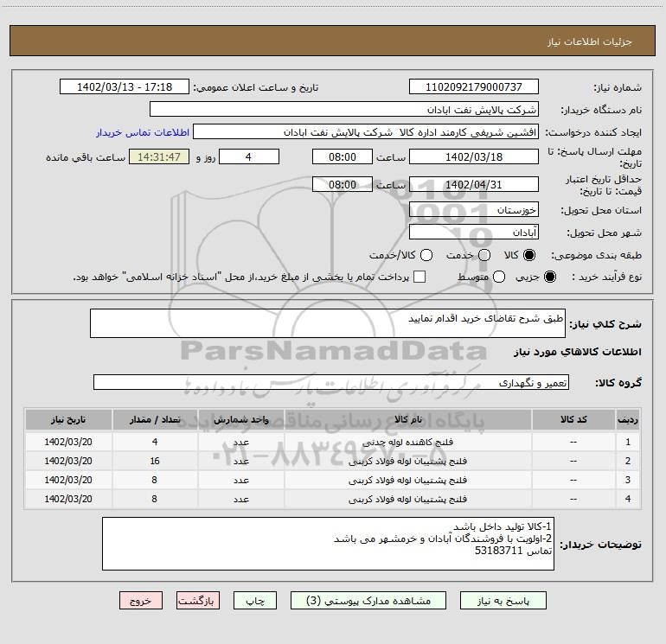Click the price validity date 1402/04/31 field

pyautogui.click(x=474, y=184)
